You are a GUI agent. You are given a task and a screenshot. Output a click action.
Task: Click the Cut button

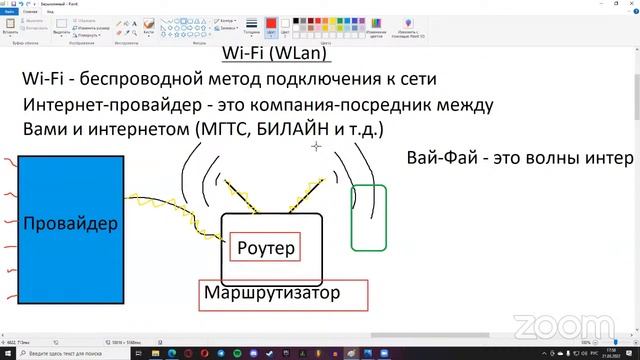point(32,20)
